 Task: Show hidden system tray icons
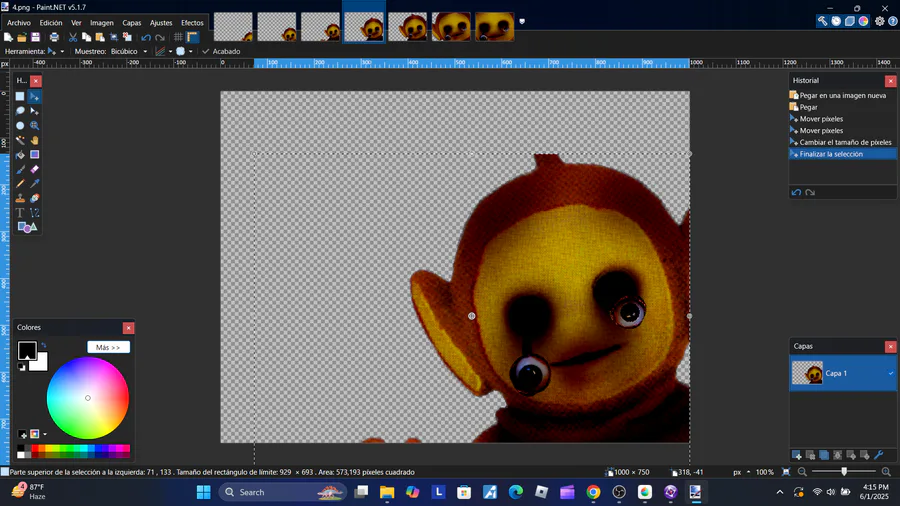click(x=779, y=492)
